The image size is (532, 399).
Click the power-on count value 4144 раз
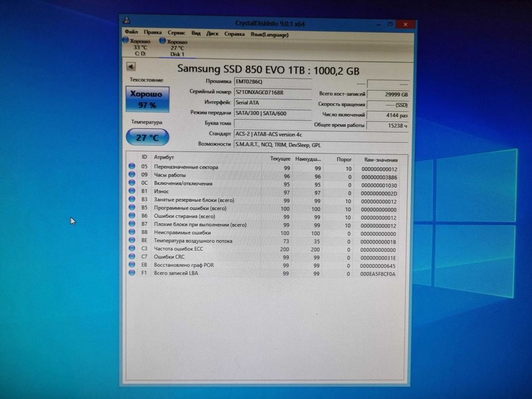388,115
